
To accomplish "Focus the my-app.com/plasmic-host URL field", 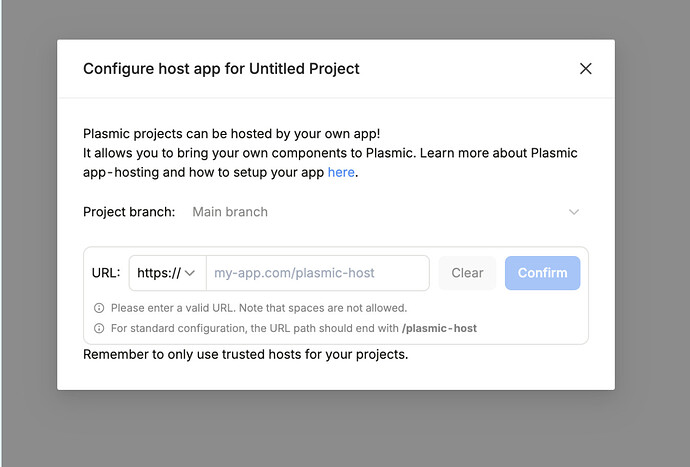I will [x=317, y=273].
